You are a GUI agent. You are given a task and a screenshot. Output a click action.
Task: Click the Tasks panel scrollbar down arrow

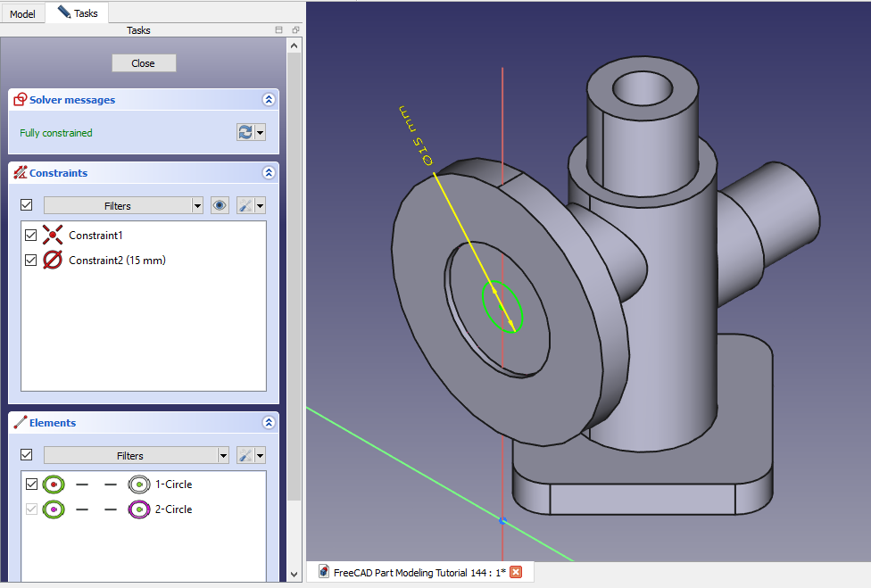294,575
